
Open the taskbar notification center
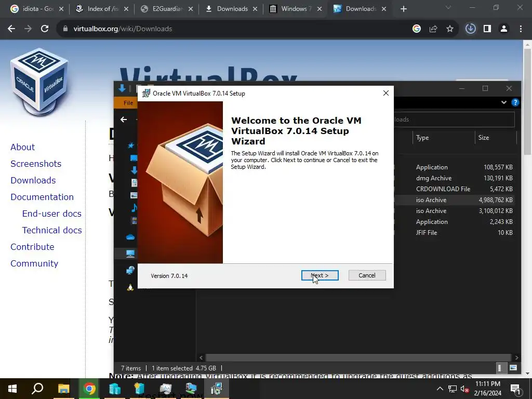click(515, 389)
